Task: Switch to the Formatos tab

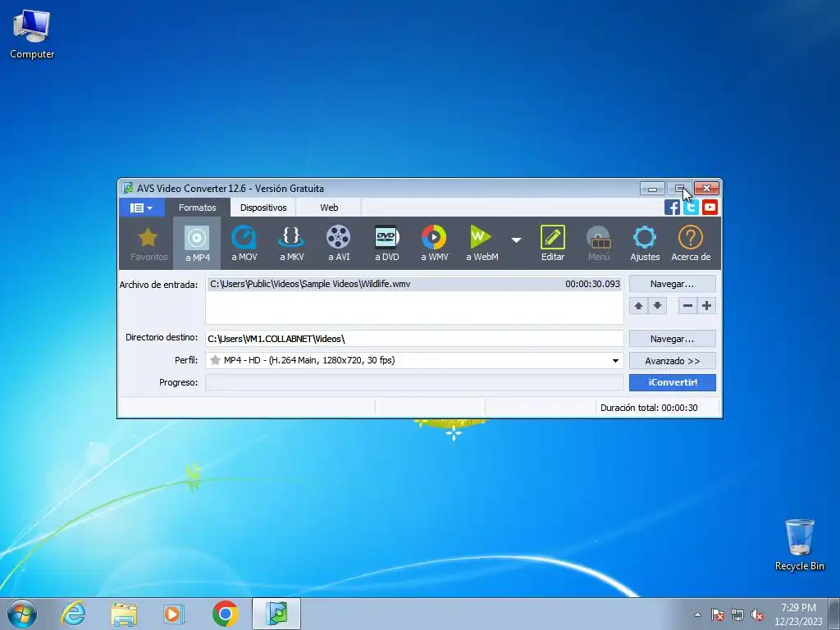Action: coord(197,208)
